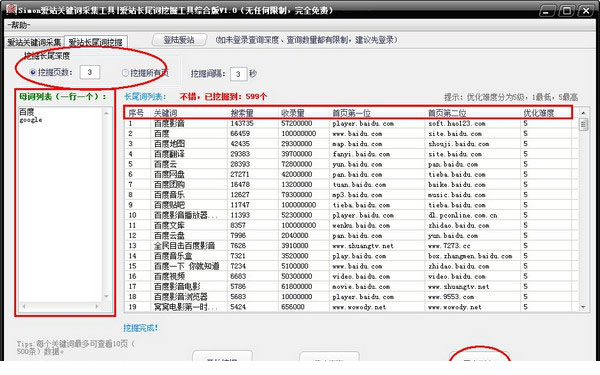Click the right arrow of the 母词列表 horizontal scrollbar
This screenshot has width=600, height=375.
97,306
